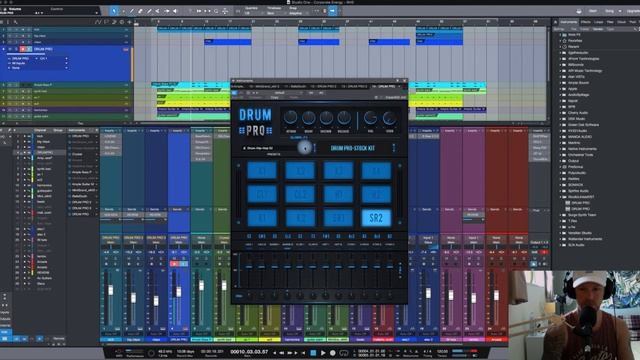Trigger the K1 drum pad
The image size is (640, 360).
tap(262, 218)
